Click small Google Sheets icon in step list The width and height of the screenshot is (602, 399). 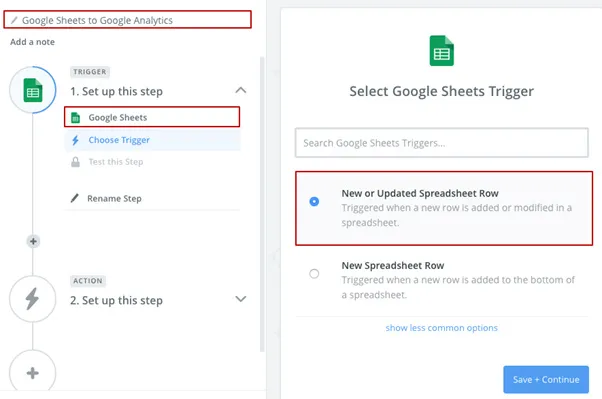pyautogui.click(x=76, y=118)
